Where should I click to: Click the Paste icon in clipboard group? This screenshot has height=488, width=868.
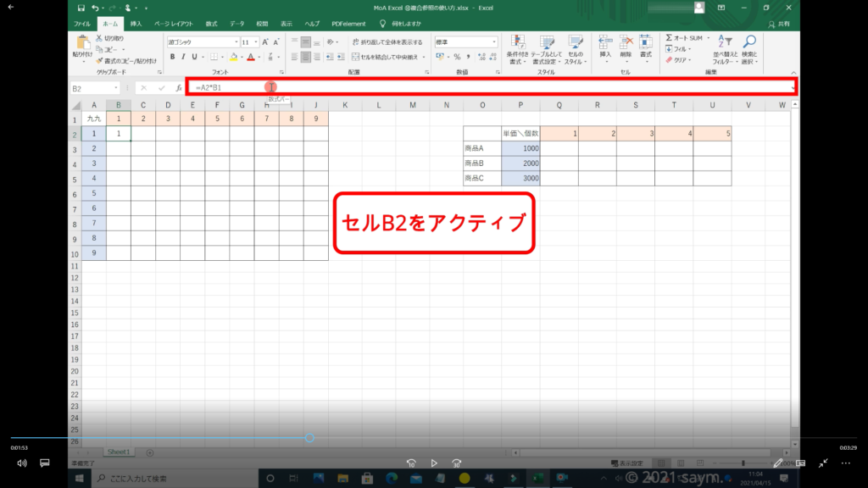click(83, 45)
